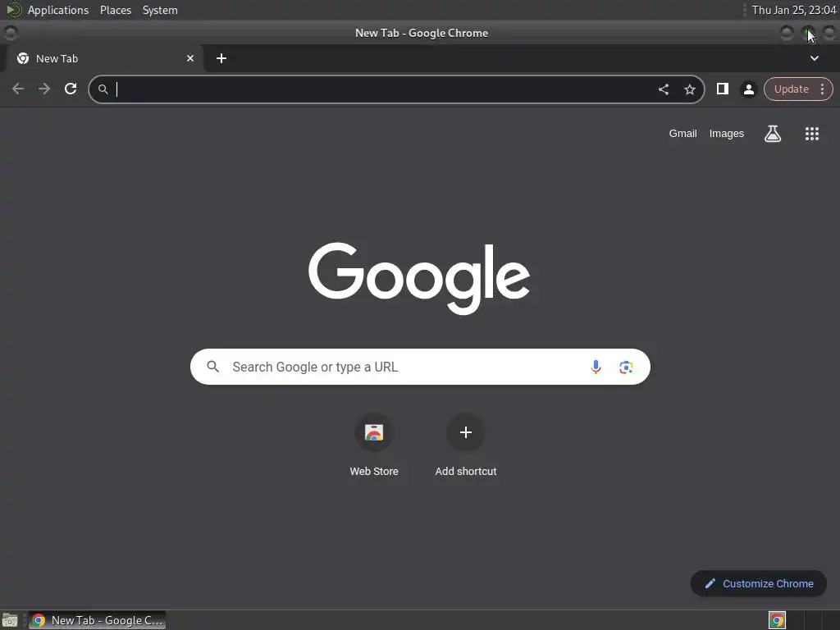Select the New Tab tab
840x630 pixels.
click(105, 58)
